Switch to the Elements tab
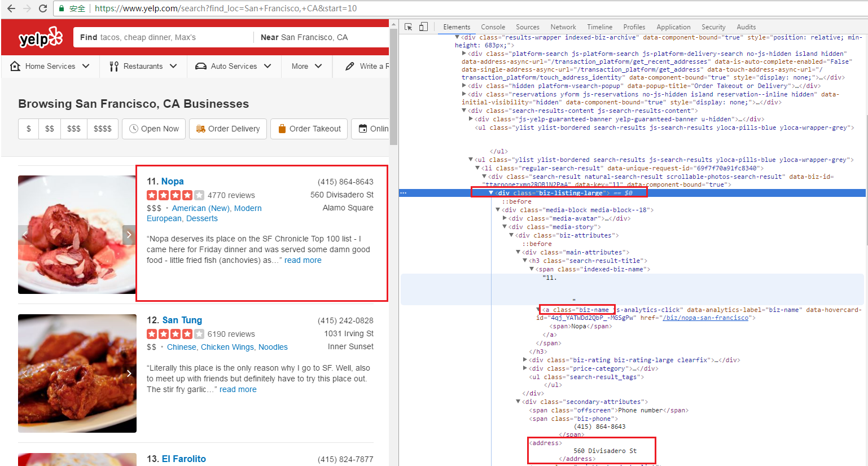The height and width of the screenshot is (466, 868). [x=457, y=27]
